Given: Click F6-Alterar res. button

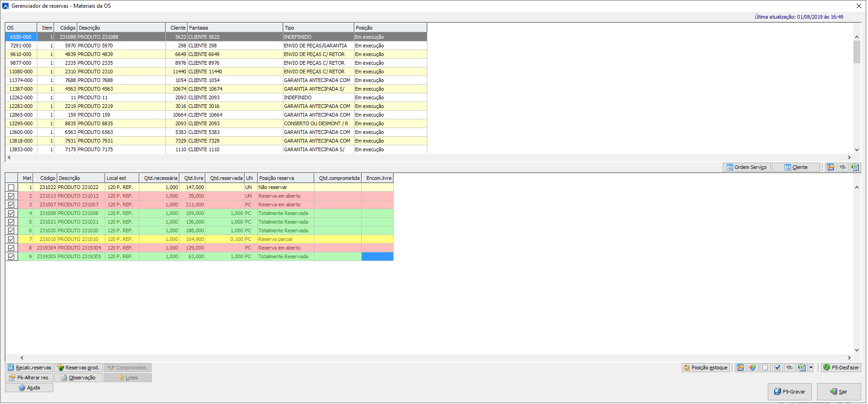Looking at the screenshot, I should [x=29, y=378].
